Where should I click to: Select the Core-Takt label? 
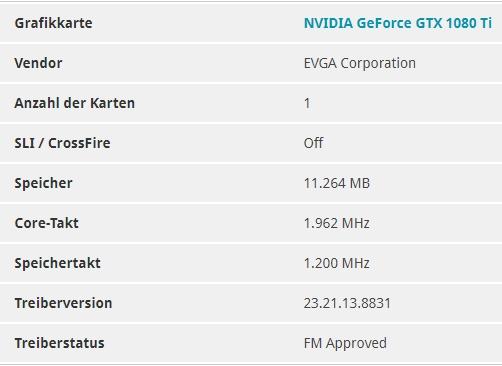pos(47,223)
